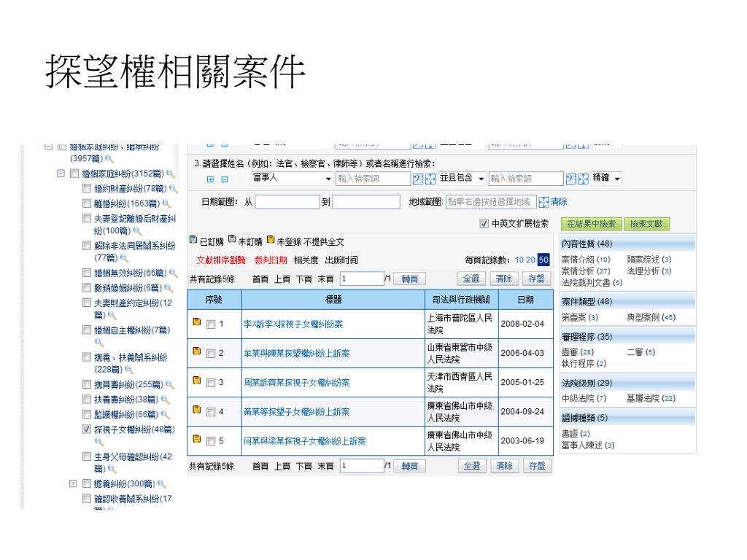Screen dimensions: 747x560
Task: Check 婚約財產糾紛(78篇) checkbox
Action: [86, 189]
